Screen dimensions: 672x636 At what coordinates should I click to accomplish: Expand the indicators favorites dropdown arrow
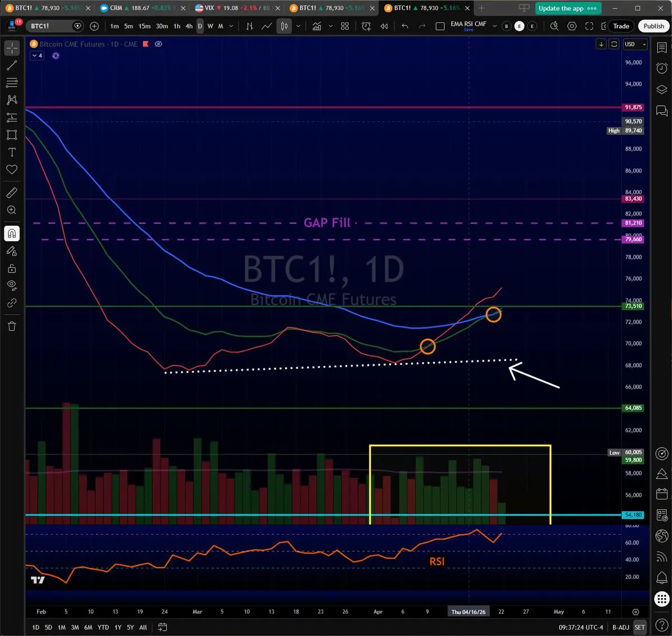coord(330,26)
